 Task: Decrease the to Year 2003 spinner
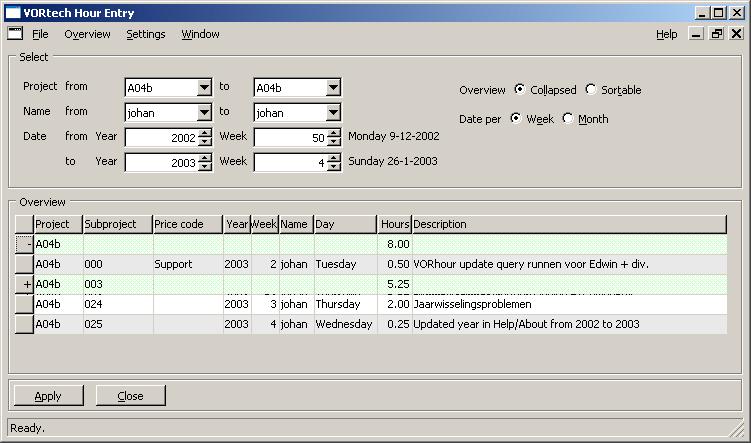pos(205,166)
